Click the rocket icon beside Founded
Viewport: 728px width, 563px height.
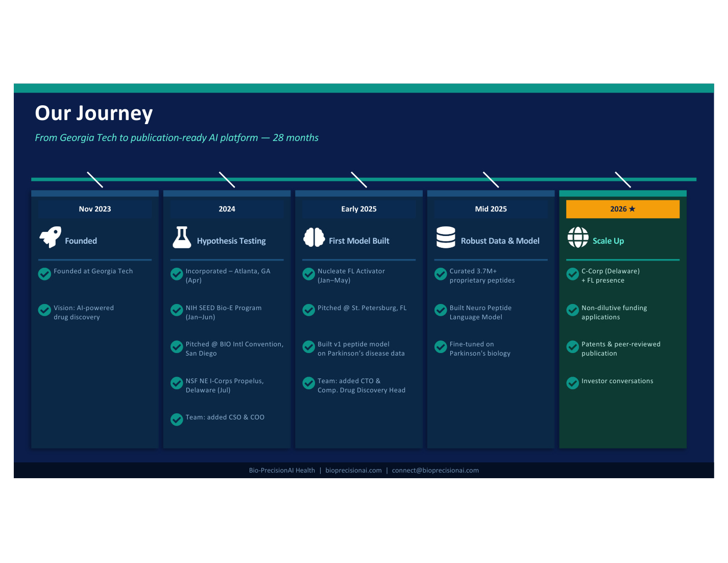[x=50, y=237]
